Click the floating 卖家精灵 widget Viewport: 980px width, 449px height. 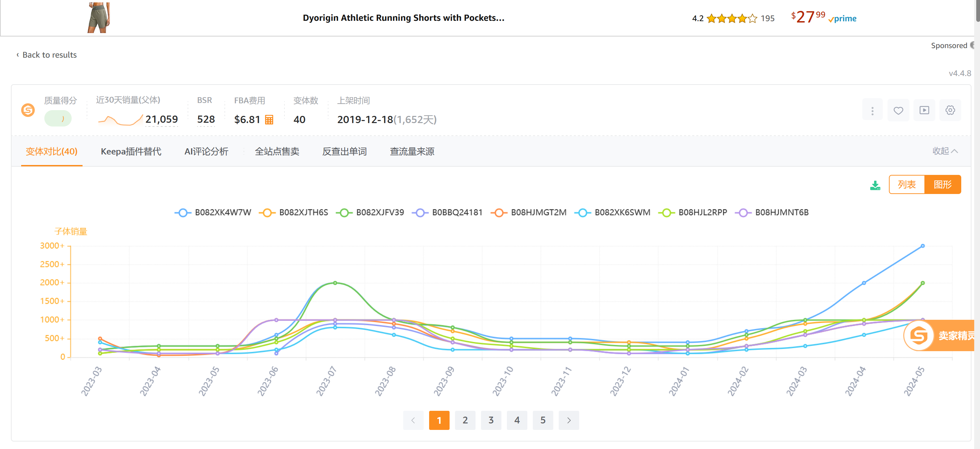pyautogui.click(x=940, y=335)
